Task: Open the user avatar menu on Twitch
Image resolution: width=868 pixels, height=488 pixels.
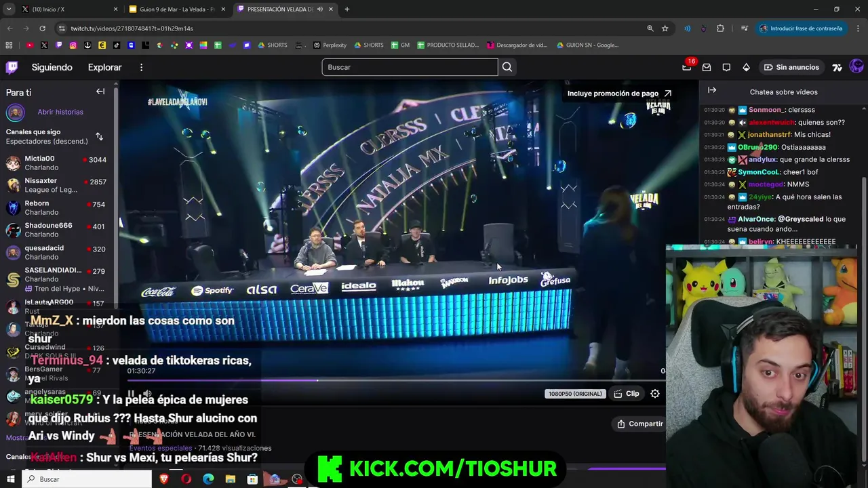Action: (856, 66)
